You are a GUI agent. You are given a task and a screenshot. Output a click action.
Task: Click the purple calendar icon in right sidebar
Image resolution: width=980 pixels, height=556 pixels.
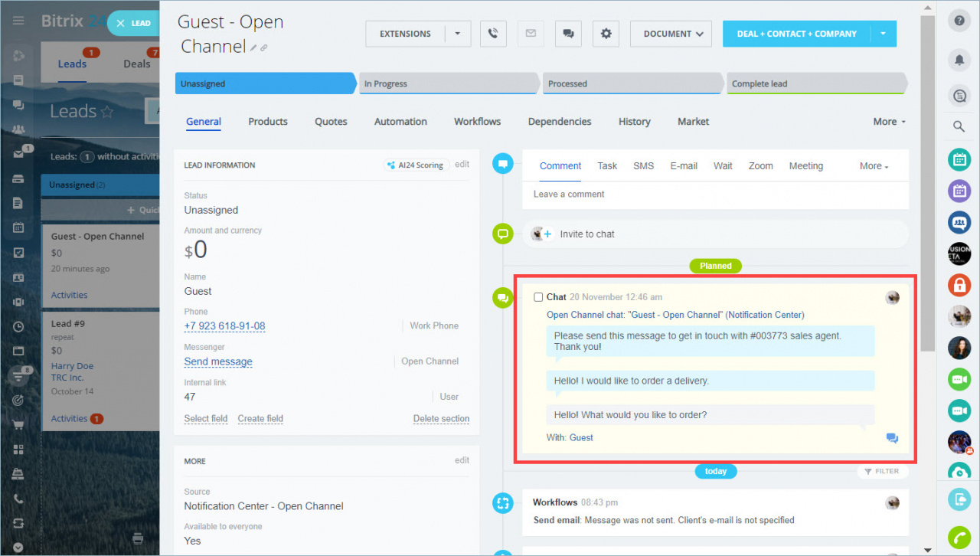tap(959, 191)
